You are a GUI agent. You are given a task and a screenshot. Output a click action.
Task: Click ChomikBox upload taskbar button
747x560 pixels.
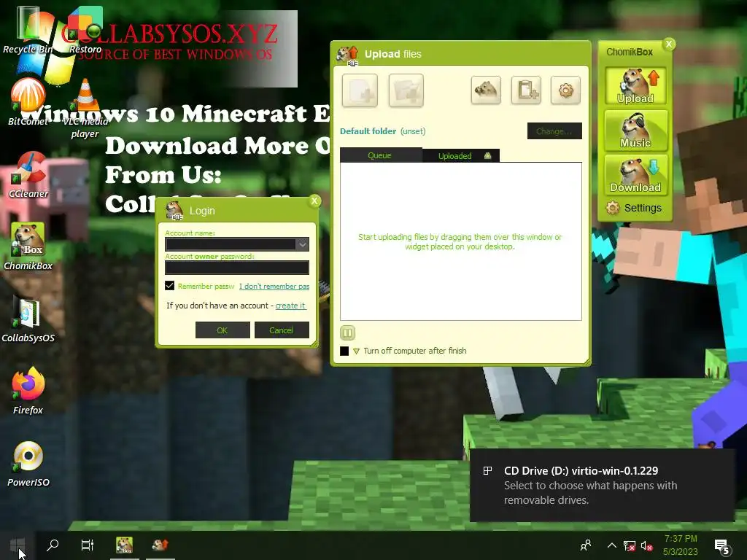(160, 545)
